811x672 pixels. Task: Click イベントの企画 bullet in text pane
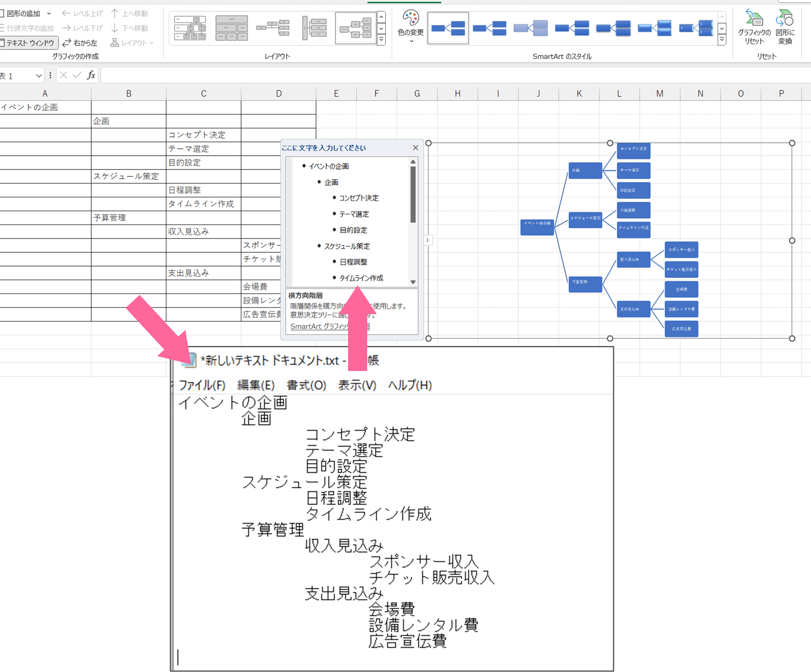(328, 166)
